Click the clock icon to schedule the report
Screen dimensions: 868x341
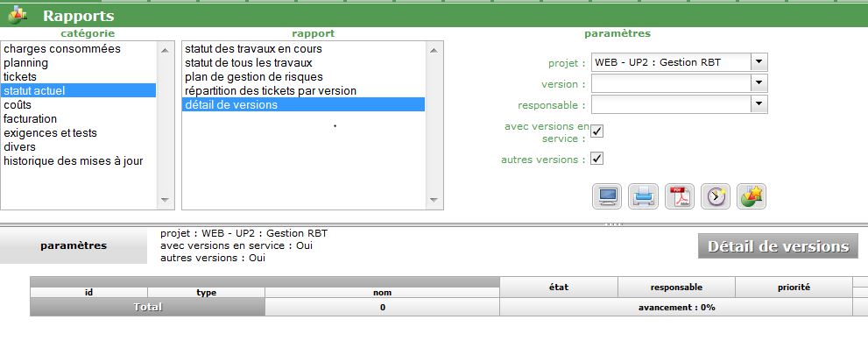tap(716, 196)
